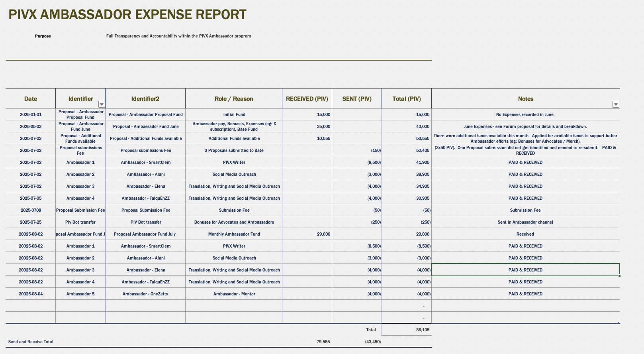Select the Ambassador - Mentor cell
This screenshot has height=354, width=644.
pos(234,294)
